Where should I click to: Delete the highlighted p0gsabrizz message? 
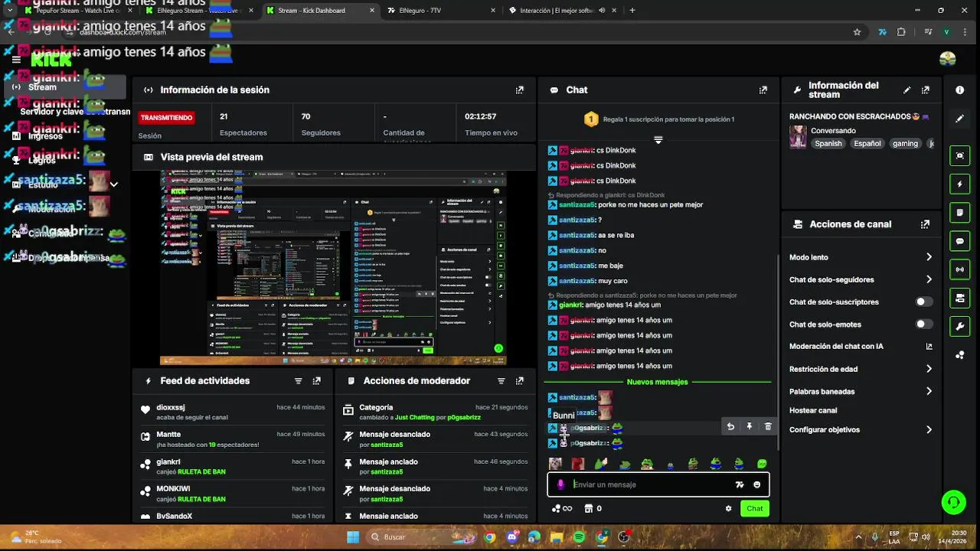click(x=768, y=426)
